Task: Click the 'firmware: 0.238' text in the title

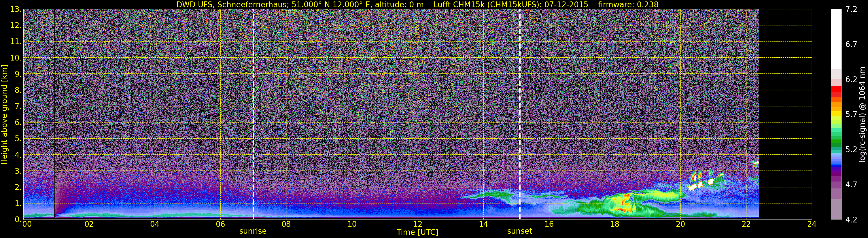Action: (x=628, y=4)
